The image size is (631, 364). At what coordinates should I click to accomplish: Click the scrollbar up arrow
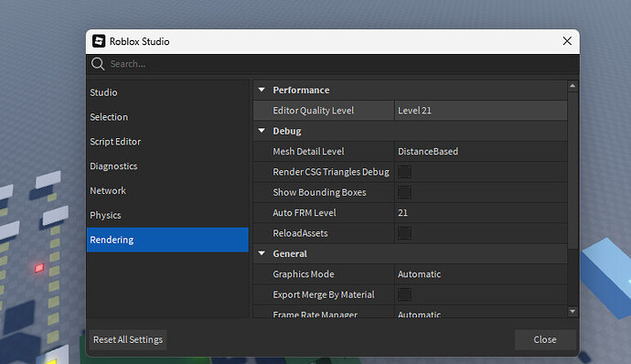pos(572,86)
